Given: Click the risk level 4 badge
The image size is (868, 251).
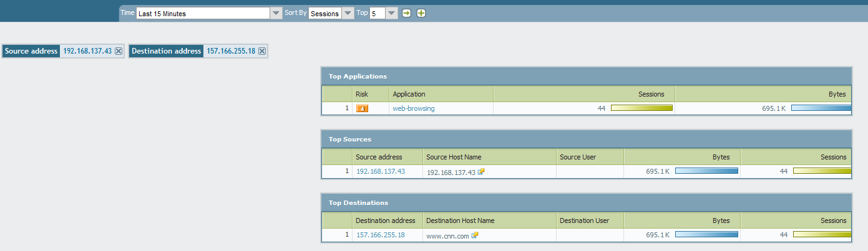Looking at the screenshot, I should point(362,108).
